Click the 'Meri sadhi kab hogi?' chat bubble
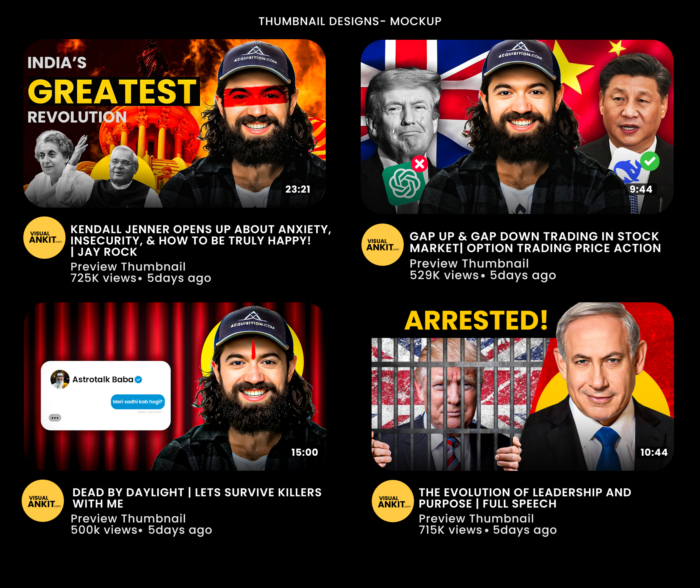 pos(138,402)
